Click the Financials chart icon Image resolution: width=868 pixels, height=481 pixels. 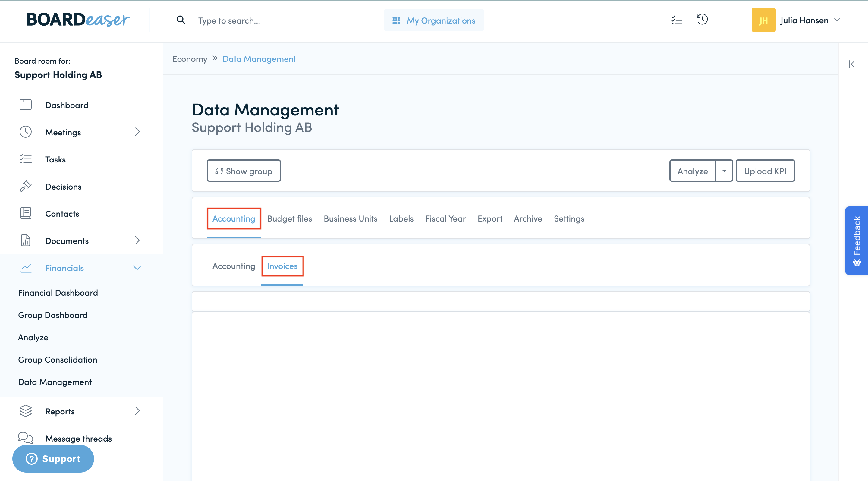[x=25, y=267]
